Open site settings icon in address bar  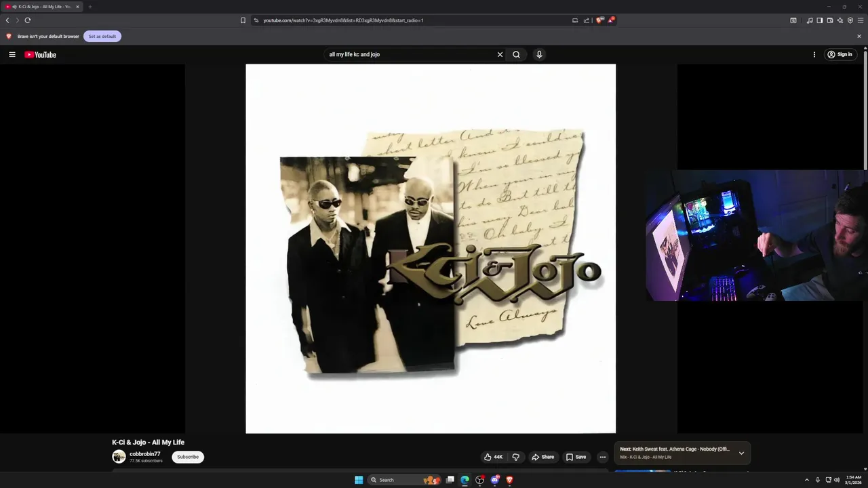256,20
